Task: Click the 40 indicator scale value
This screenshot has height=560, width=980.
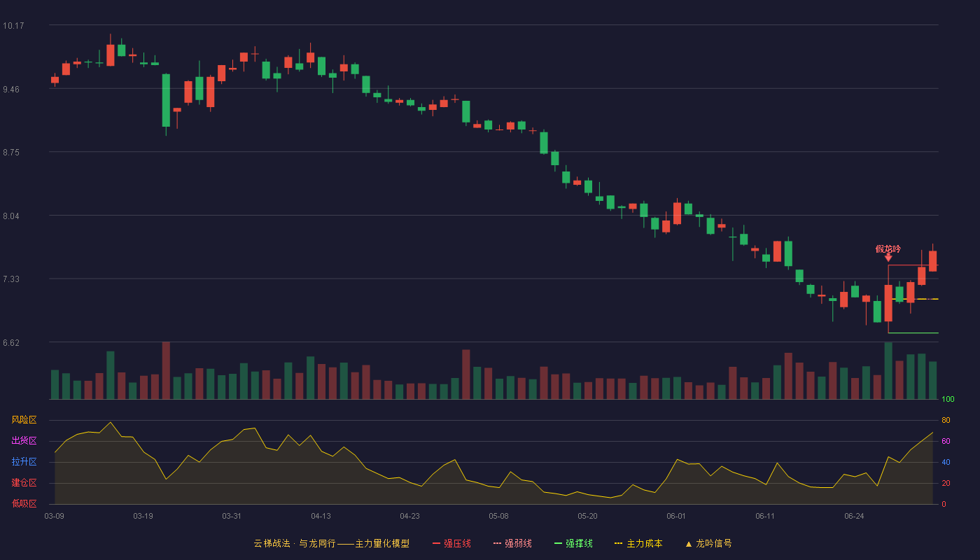Action: (946, 462)
